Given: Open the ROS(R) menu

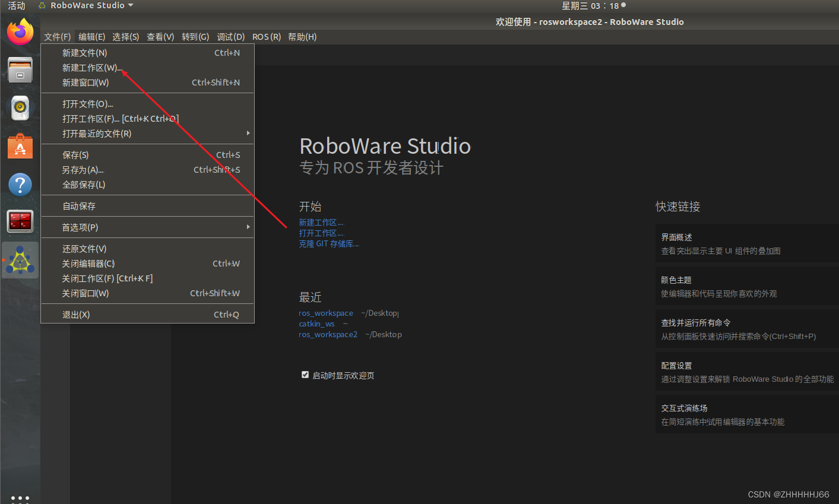Looking at the screenshot, I should point(267,37).
